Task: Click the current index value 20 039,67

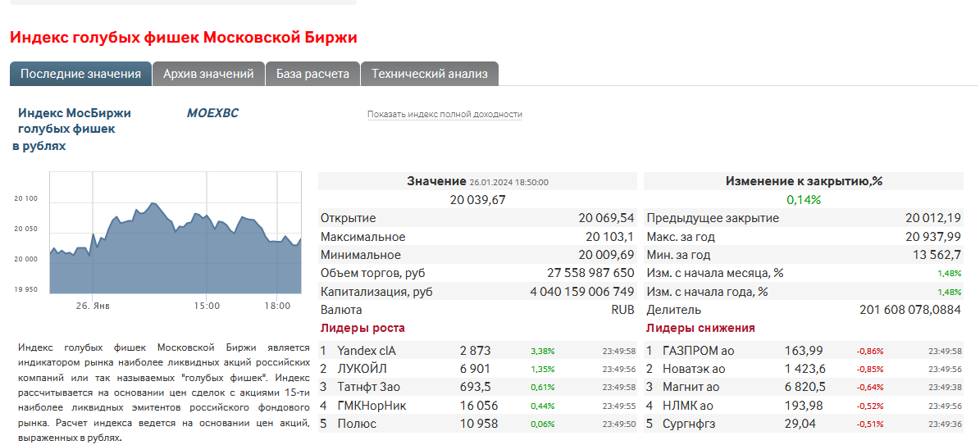Action: [477, 200]
